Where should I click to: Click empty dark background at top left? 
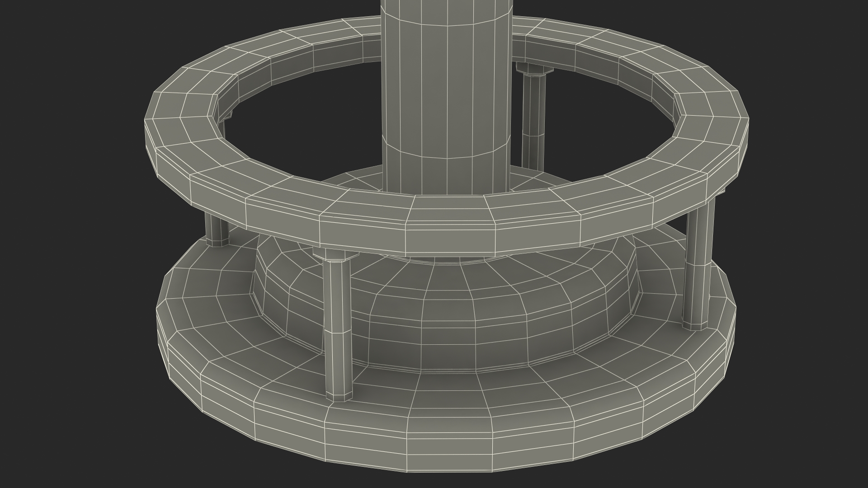(x=68, y=45)
